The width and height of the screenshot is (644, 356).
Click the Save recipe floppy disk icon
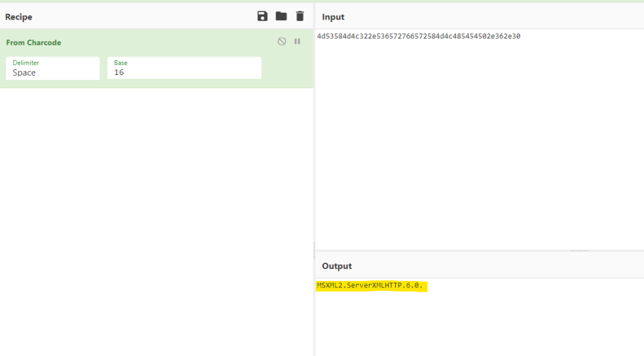[263, 16]
